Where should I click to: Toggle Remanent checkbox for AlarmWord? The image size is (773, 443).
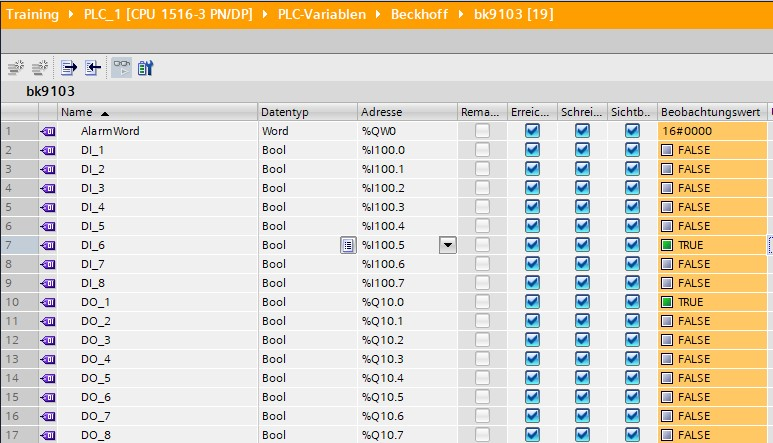tap(482, 131)
